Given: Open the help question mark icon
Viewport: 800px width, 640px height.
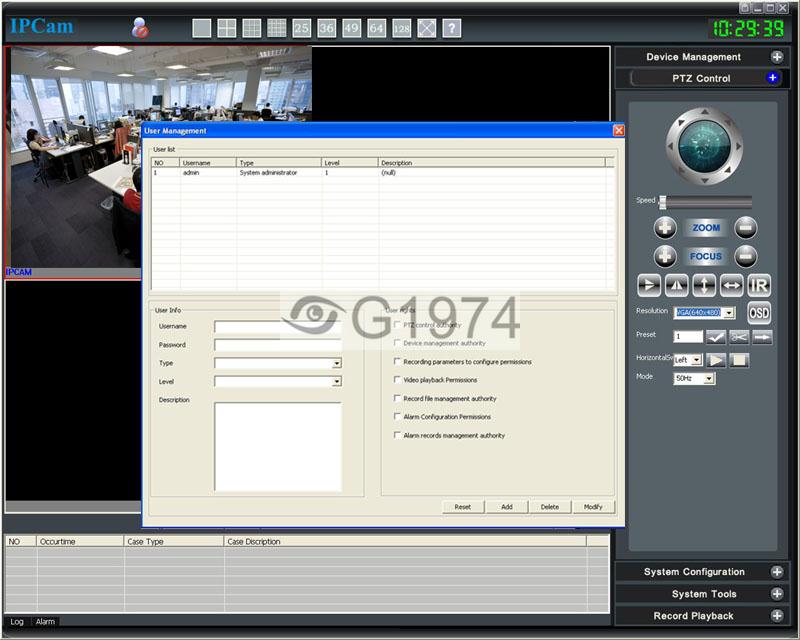Looking at the screenshot, I should click(x=452, y=28).
